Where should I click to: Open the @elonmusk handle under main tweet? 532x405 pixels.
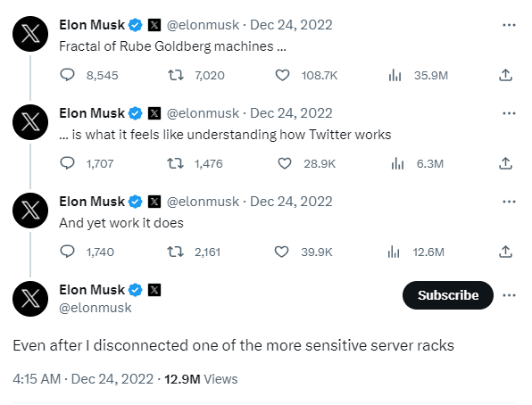tap(95, 308)
